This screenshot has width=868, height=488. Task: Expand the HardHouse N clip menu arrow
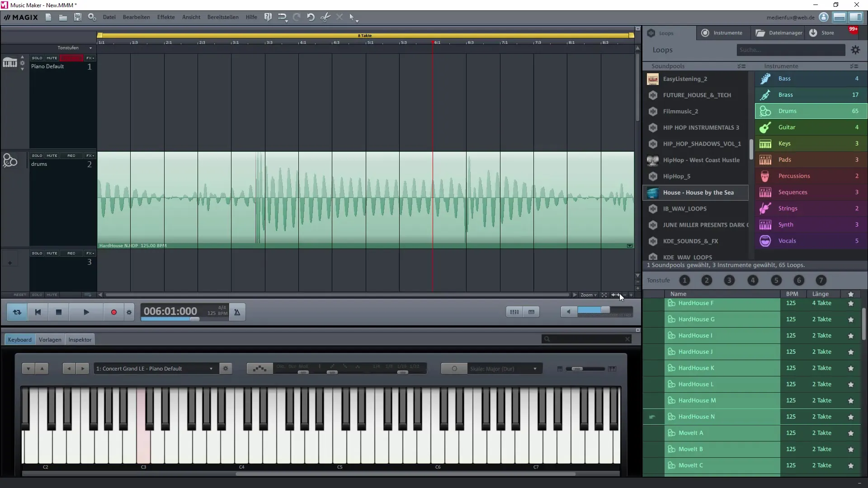[629, 246]
